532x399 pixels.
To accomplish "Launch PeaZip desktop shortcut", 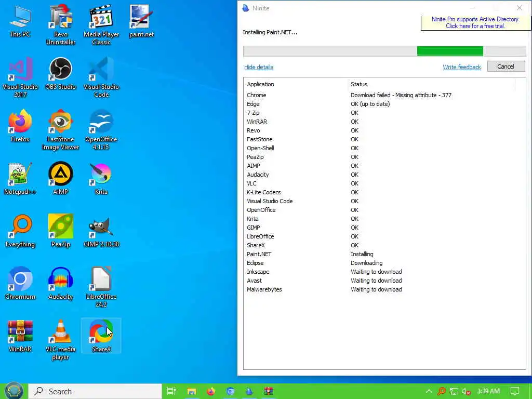I will tap(61, 231).
